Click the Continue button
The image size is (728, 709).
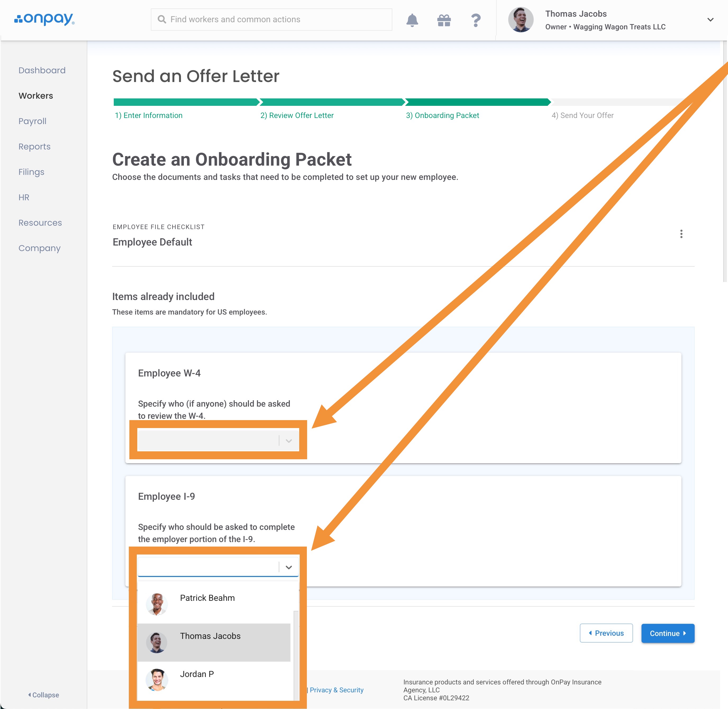click(x=667, y=633)
